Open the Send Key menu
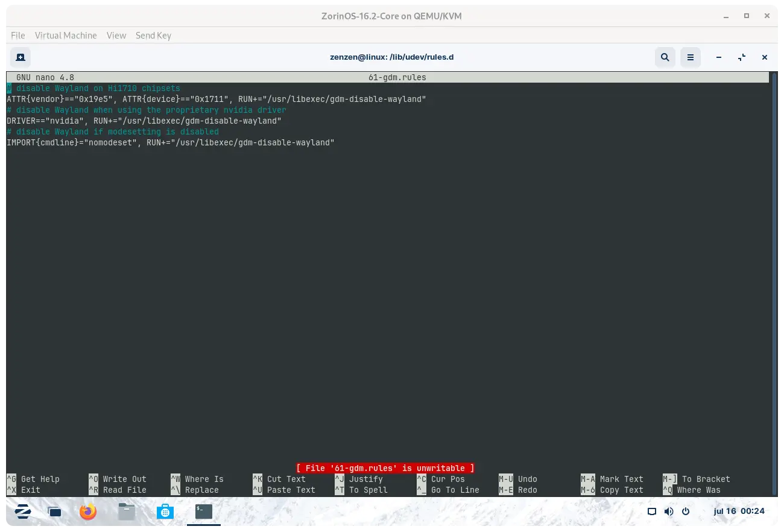784x532 pixels. click(153, 36)
